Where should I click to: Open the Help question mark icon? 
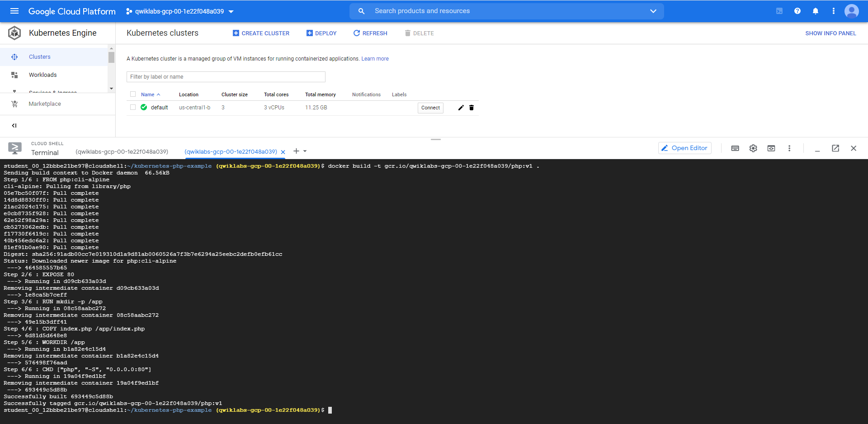point(797,11)
